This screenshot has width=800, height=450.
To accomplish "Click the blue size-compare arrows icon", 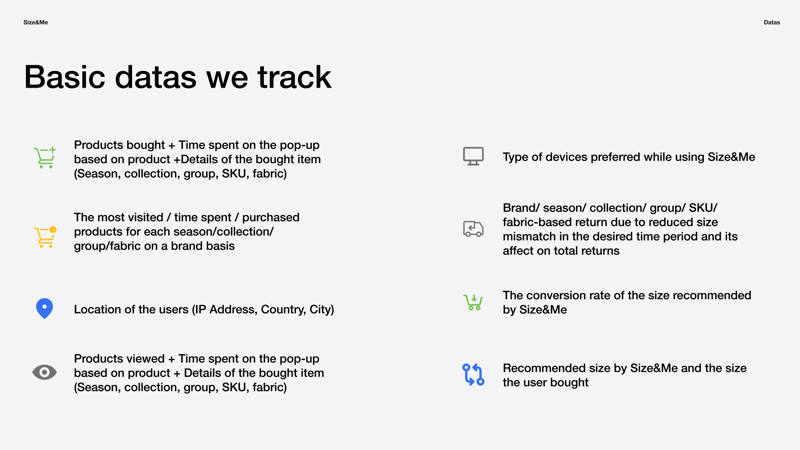I will 473,374.
